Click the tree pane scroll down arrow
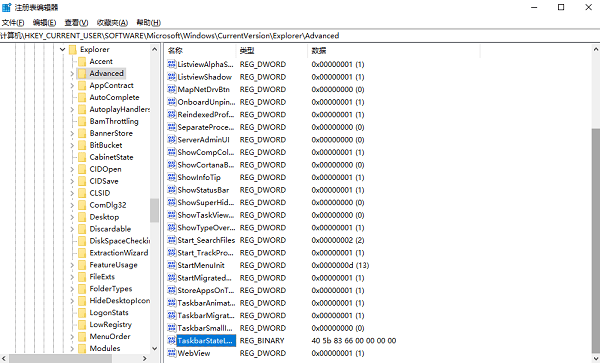Image resolution: width=600 pixels, height=363 pixels. coord(155,348)
